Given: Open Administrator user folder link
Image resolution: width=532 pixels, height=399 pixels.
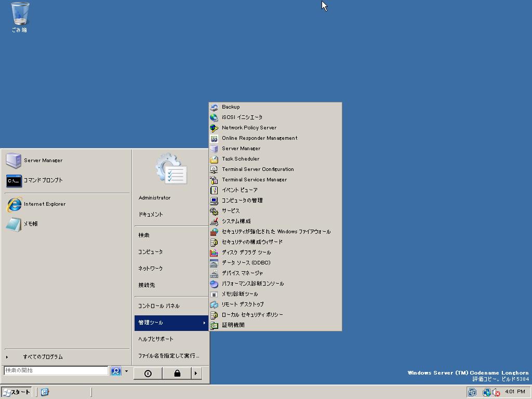Looking at the screenshot, I should (171, 198).
